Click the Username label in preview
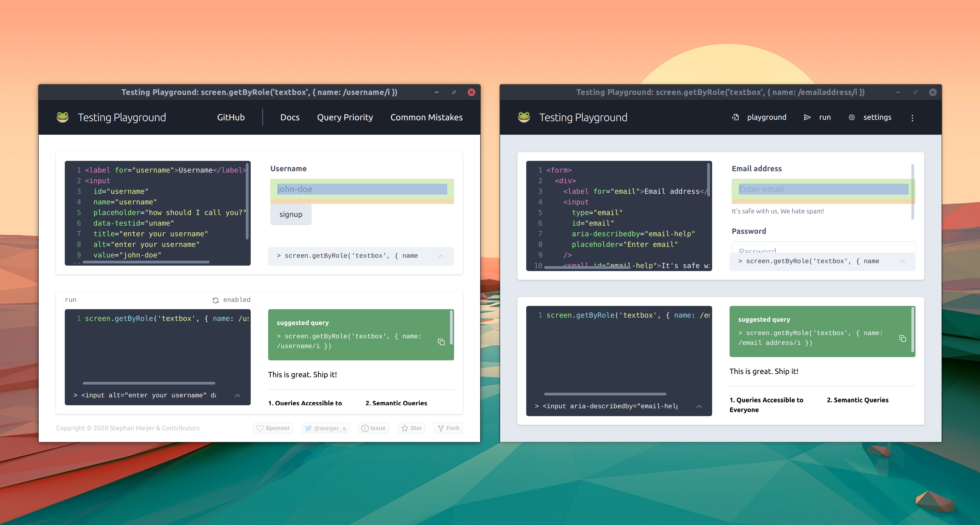 pyautogui.click(x=288, y=168)
